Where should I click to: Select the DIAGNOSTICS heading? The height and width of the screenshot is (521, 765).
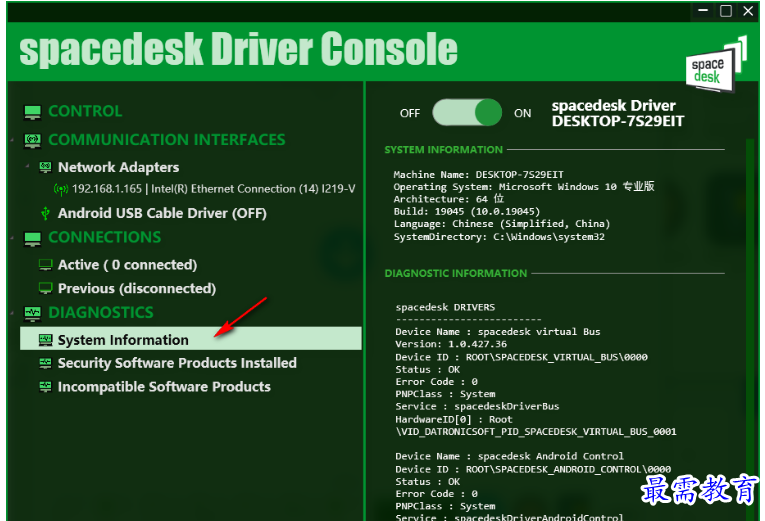tap(101, 312)
